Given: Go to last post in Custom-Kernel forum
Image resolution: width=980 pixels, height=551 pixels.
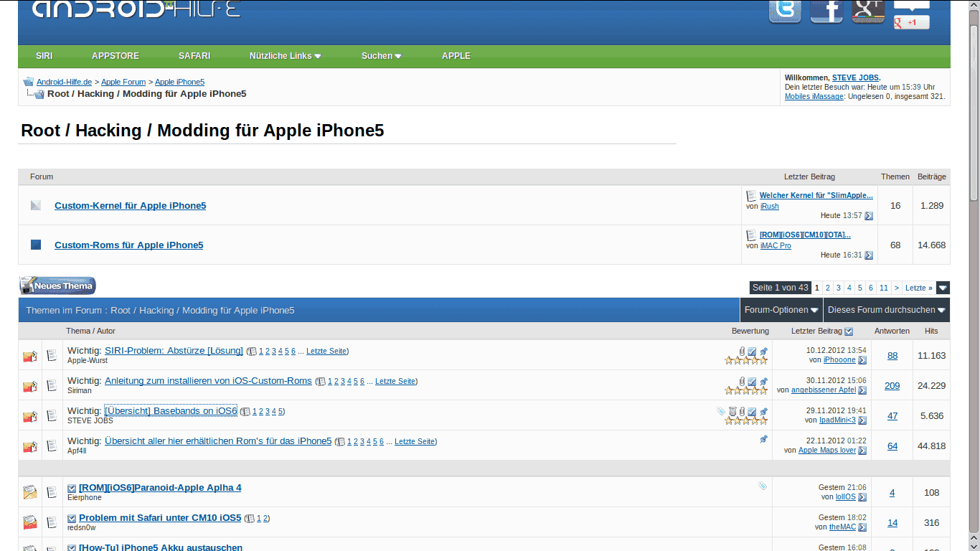Looking at the screenshot, I should click(869, 216).
